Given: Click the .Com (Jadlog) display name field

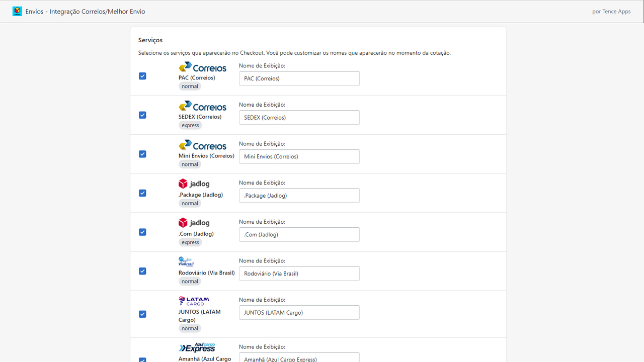Looking at the screenshot, I should pos(299,234).
